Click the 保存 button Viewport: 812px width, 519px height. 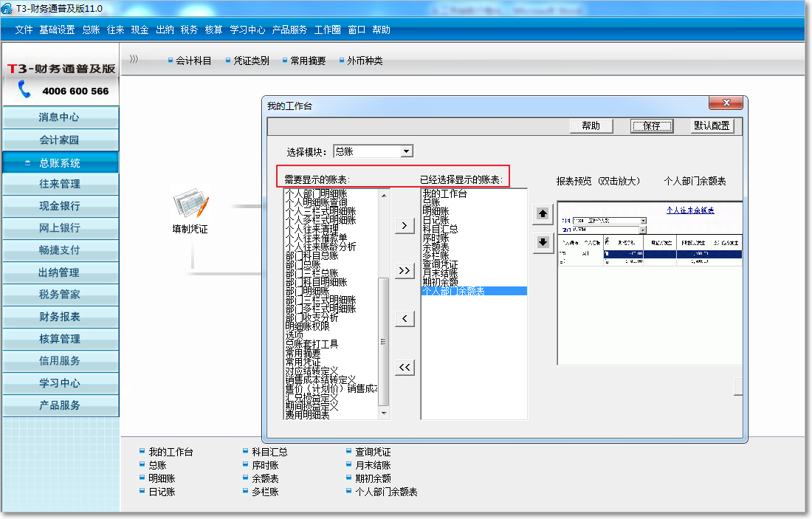(651, 126)
